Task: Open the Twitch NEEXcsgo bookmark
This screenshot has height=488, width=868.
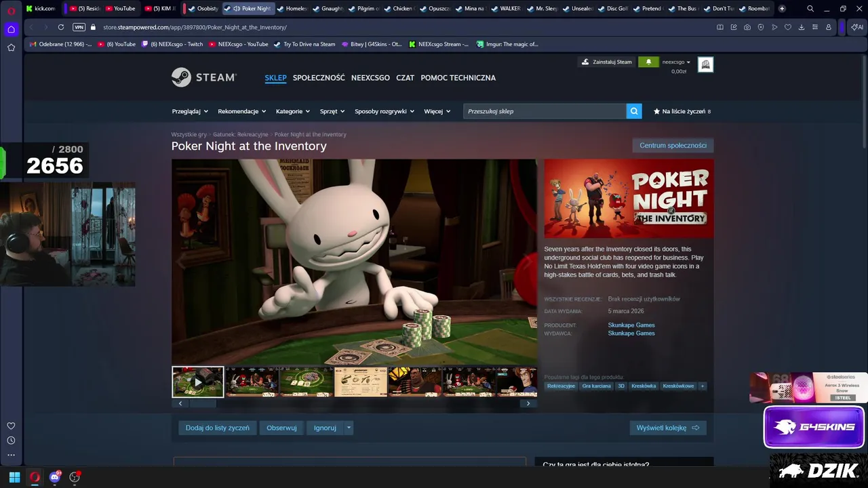Action: 172,44
